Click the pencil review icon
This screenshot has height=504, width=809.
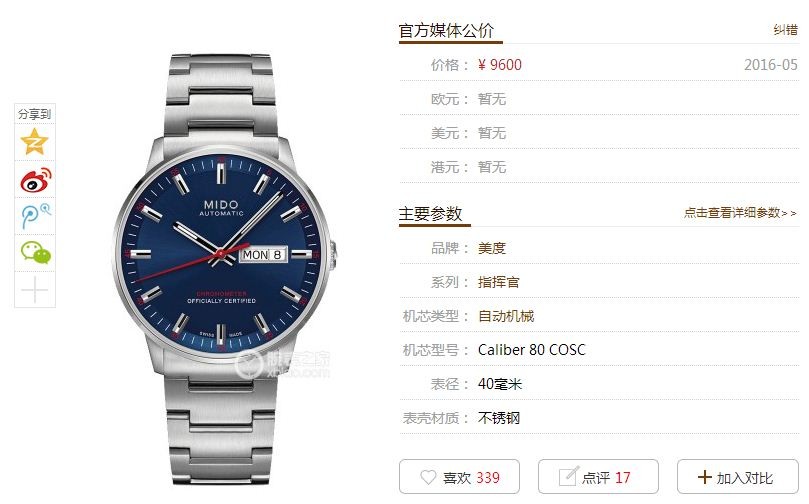coord(568,476)
